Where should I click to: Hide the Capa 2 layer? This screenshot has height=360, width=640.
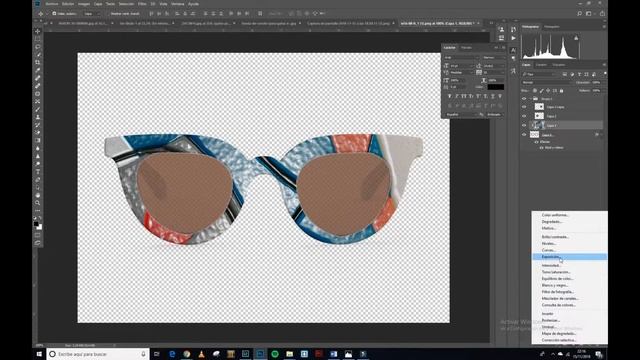click(x=524, y=116)
